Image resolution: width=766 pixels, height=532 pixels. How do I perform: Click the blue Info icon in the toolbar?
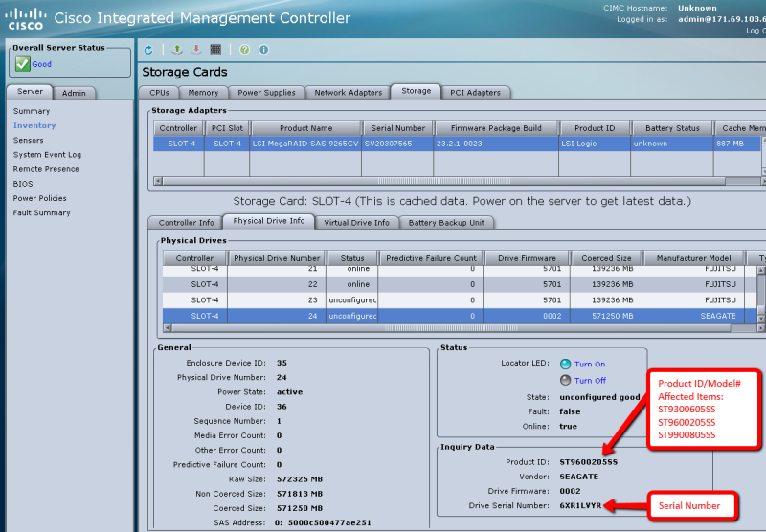(264, 50)
